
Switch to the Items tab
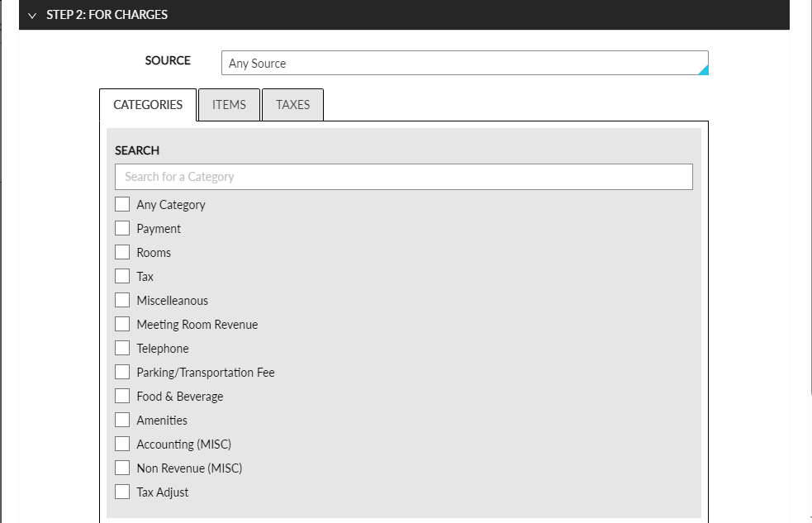pos(229,105)
